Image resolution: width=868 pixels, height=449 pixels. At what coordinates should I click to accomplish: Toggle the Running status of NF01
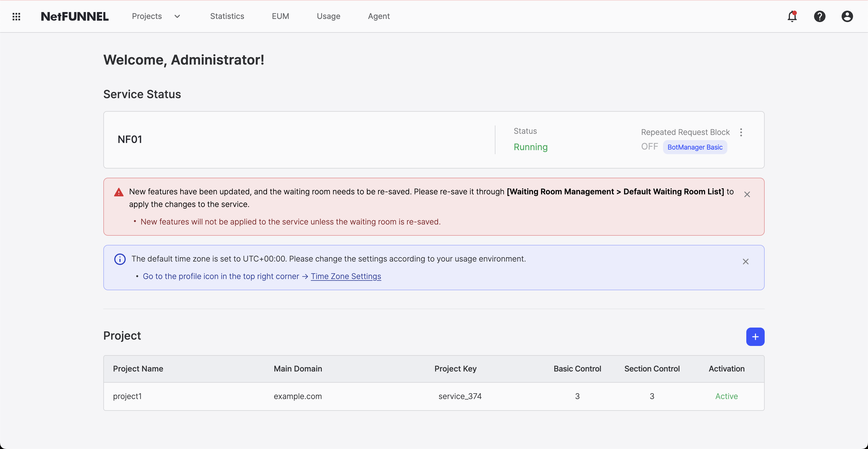click(x=530, y=147)
